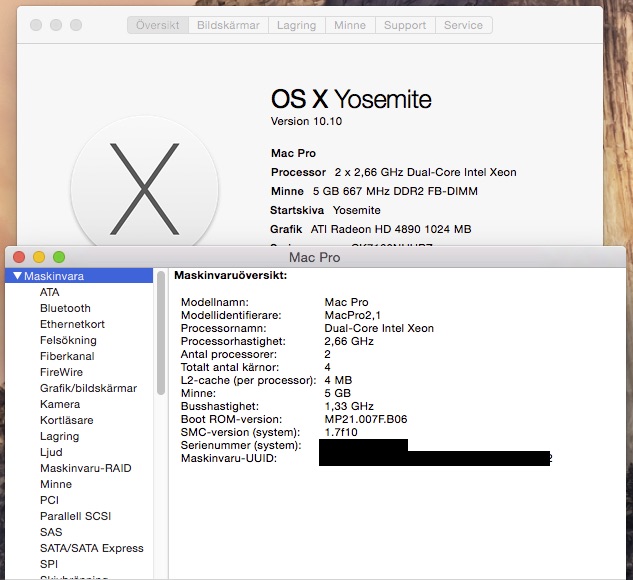
Task: Select Lagring in the sidebar list
Action: click(x=60, y=436)
